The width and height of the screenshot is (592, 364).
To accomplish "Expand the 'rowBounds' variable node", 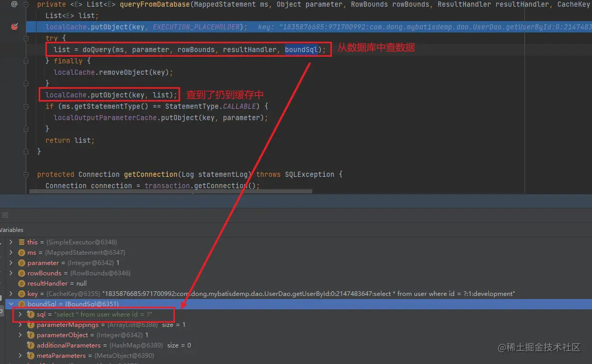I will [x=11, y=273].
